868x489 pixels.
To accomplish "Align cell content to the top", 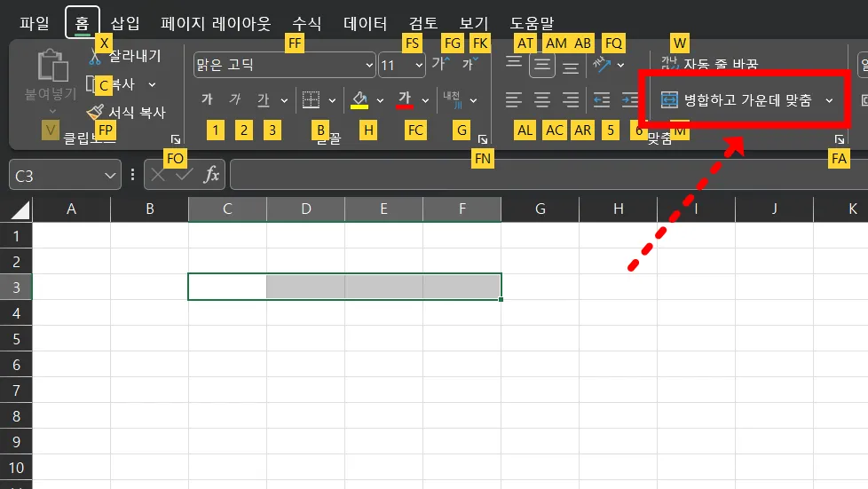I will coord(514,64).
